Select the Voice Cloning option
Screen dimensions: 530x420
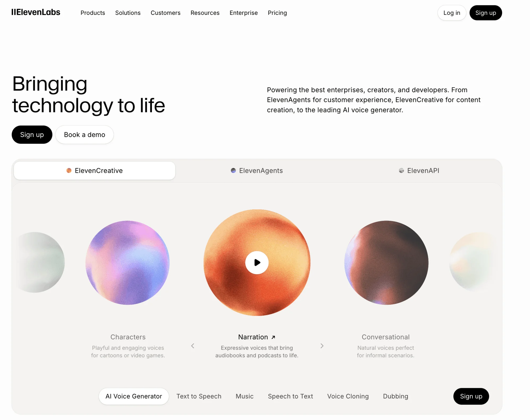click(348, 396)
